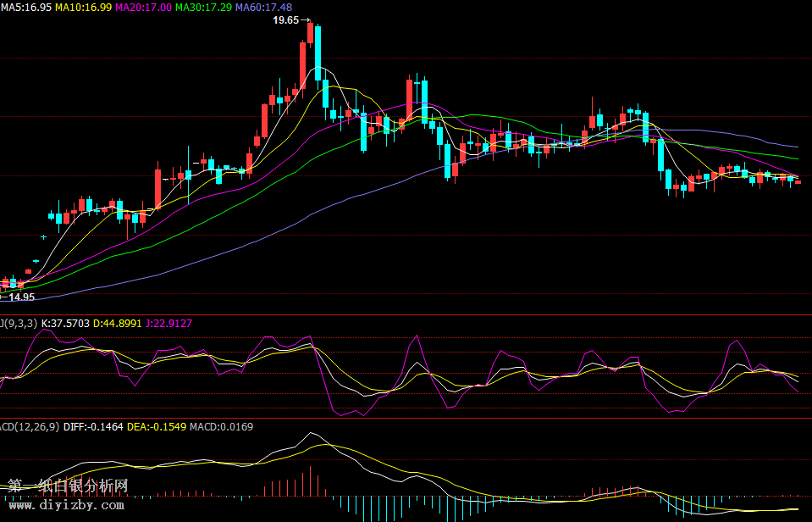This screenshot has width=812, height=522.
Task: Click the 第一纸白银分析网 watermark text
Action: click(68, 486)
